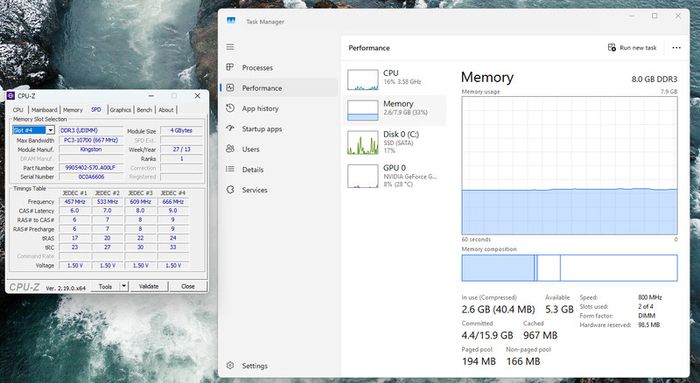Open the Task Manager hamburger navigation menu
Viewport: 700px width, 383px height.
point(230,47)
